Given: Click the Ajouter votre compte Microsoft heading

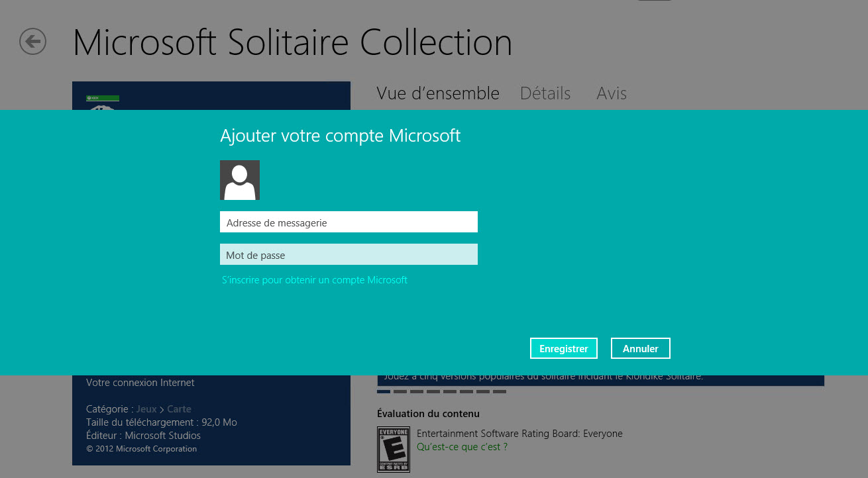Looking at the screenshot, I should point(340,136).
